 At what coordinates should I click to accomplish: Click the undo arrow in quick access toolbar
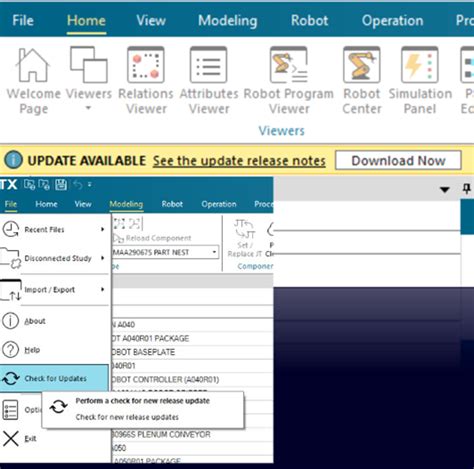[77, 184]
